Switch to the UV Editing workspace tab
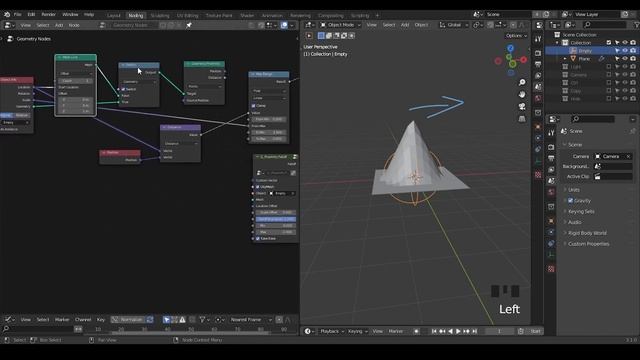640x360 pixels. pyautogui.click(x=187, y=16)
